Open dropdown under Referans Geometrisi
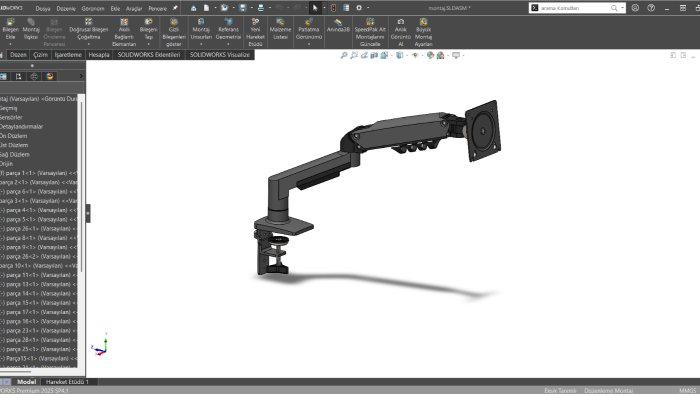The image size is (700, 394). [x=228, y=44]
